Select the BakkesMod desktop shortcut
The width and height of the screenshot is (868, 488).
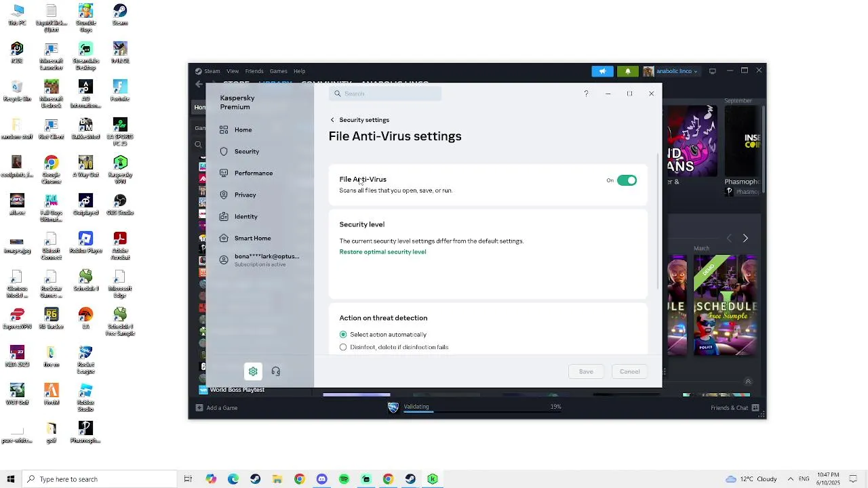85,129
